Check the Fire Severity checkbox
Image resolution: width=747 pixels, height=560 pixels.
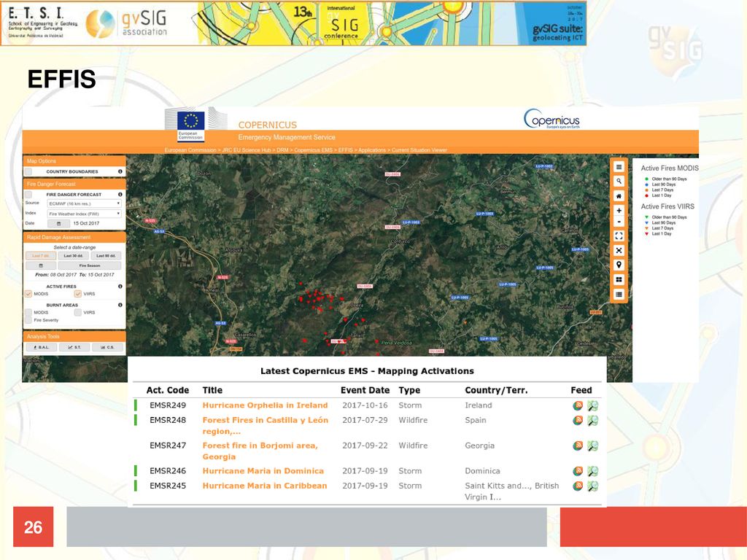click(x=28, y=320)
